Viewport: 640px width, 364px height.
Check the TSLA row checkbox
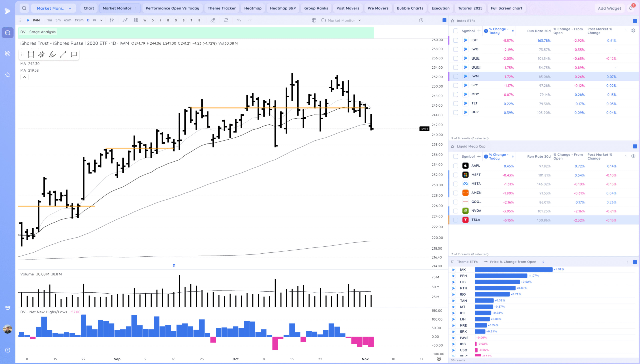[455, 220]
